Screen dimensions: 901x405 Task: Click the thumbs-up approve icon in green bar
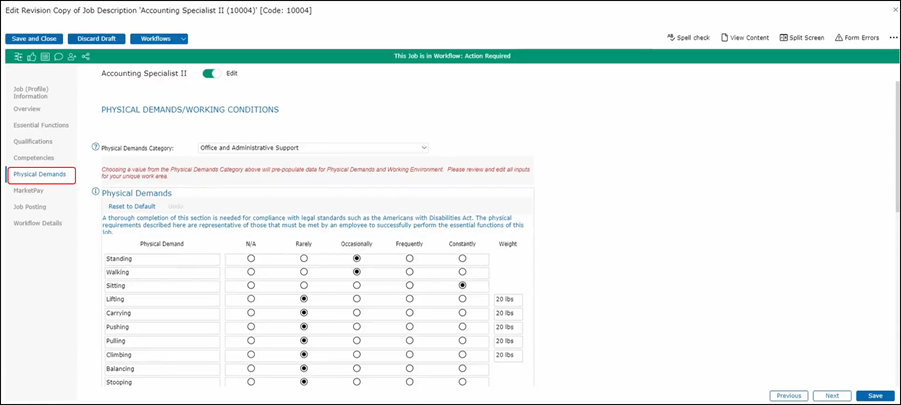pyautogui.click(x=32, y=56)
